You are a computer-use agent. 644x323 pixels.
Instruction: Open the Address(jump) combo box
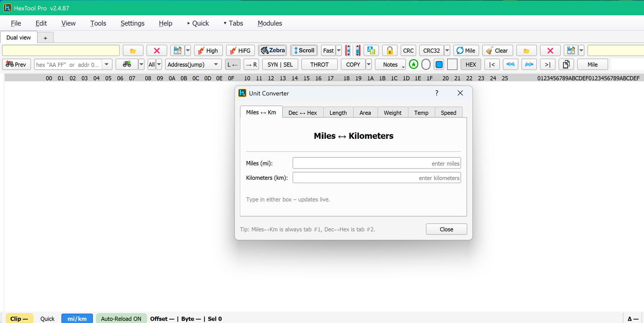193,64
